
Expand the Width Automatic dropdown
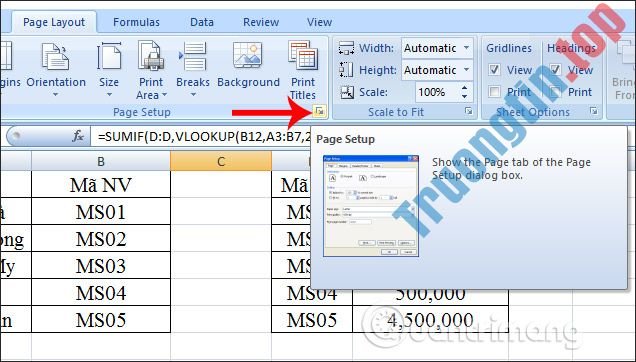[x=467, y=48]
